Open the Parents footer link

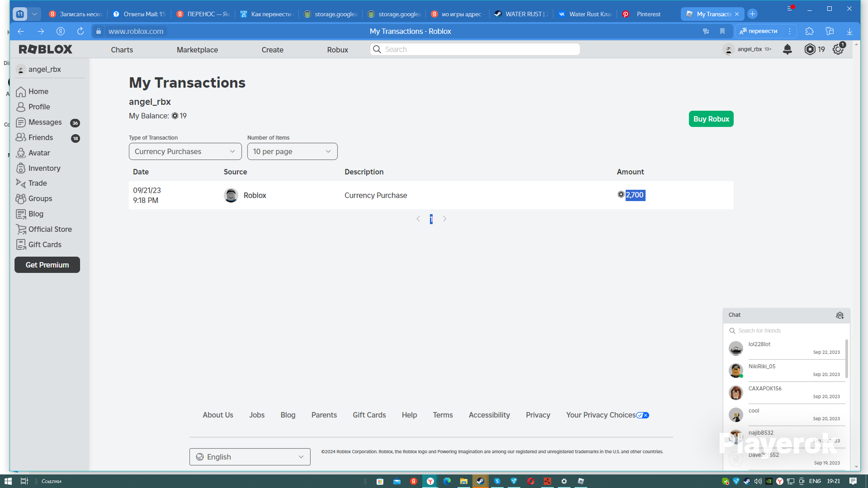pos(324,415)
